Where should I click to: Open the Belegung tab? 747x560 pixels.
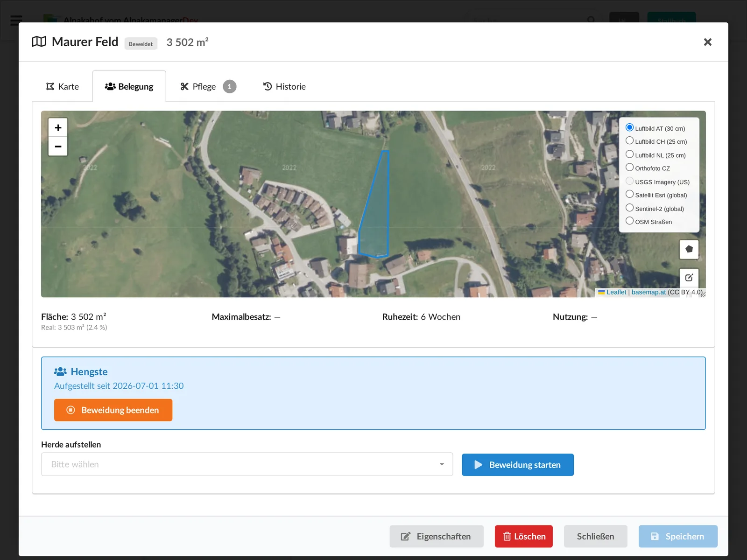[x=129, y=86]
